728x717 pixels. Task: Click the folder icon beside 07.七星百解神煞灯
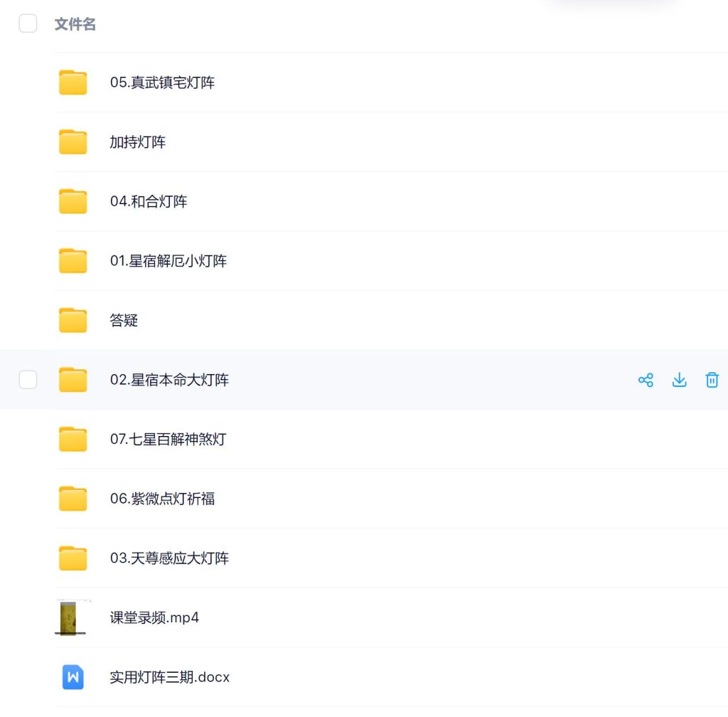(x=72, y=439)
